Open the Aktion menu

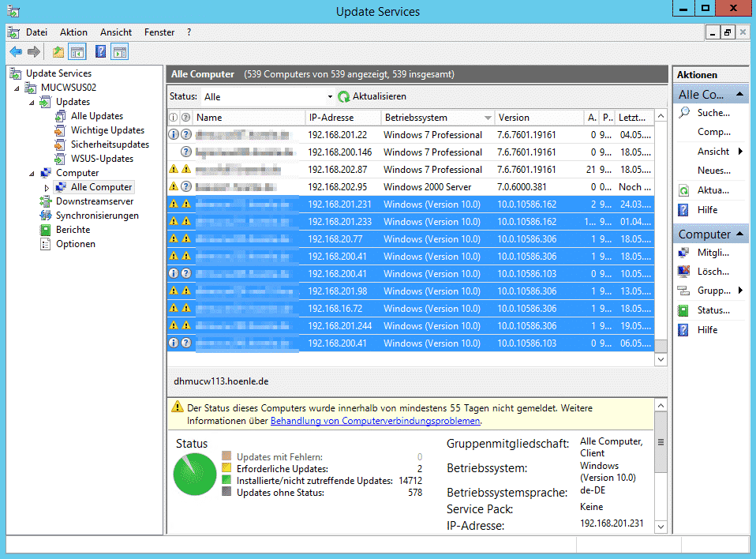point(73,32)
